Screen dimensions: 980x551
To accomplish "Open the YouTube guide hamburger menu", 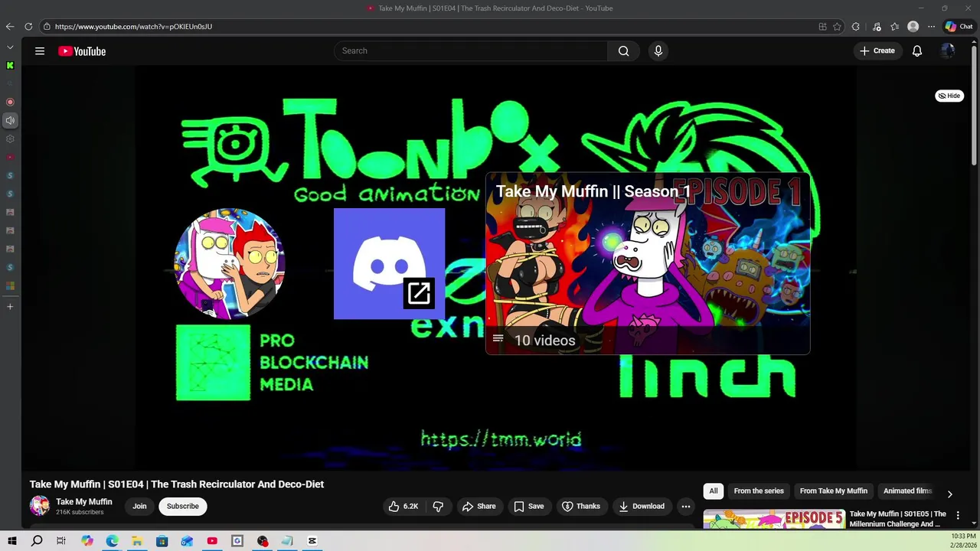I will [40, 51].
